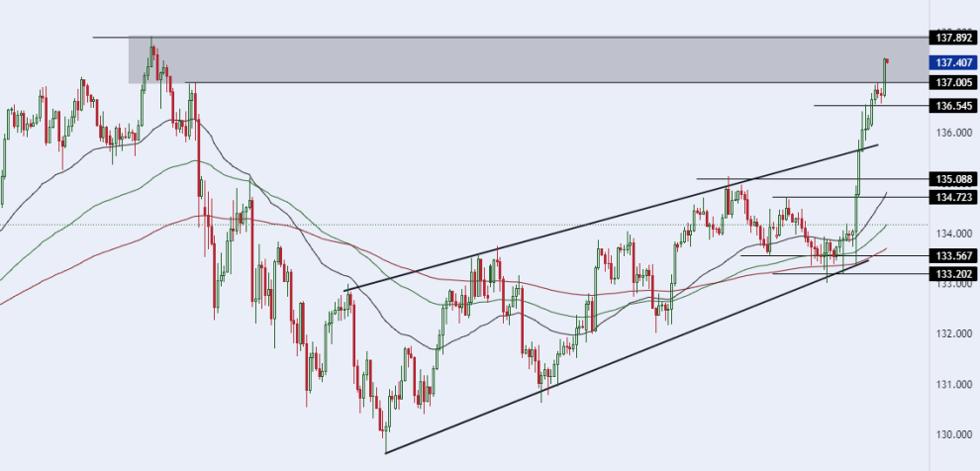Select the 136.545 price label

click(953, 106)
